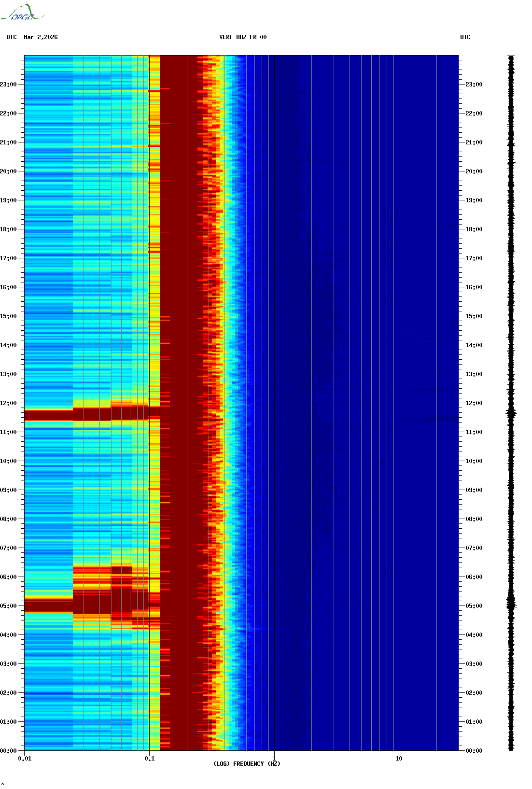532x789 pixels.
Task: Select the 00:00 tick on left time axis
Action: pos(9,751)
